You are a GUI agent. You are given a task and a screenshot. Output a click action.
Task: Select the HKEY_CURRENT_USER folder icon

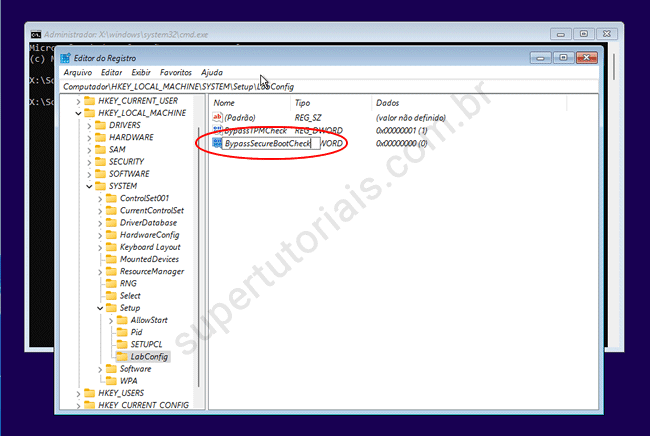click(88, 101)
